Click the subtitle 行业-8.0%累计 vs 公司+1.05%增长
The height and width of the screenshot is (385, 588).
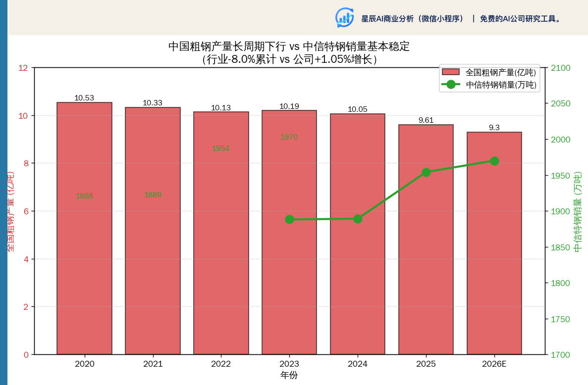[289, 59]
